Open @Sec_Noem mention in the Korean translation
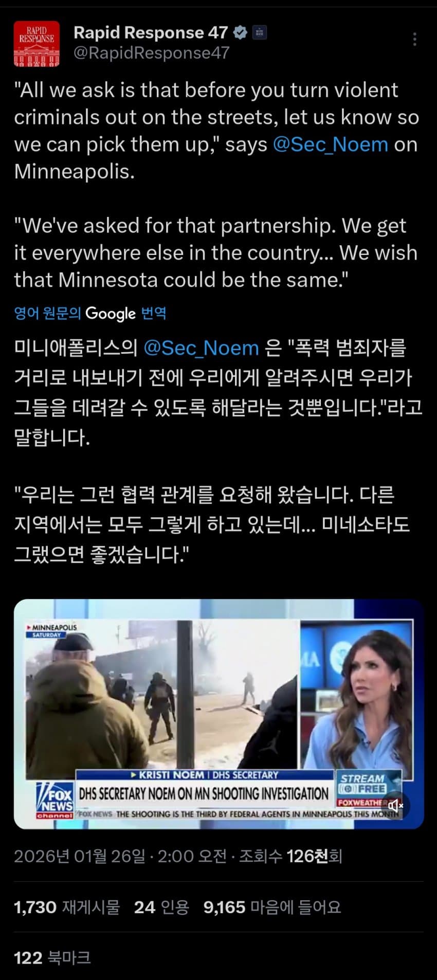437x980 pixels. (x=201, y=348)
